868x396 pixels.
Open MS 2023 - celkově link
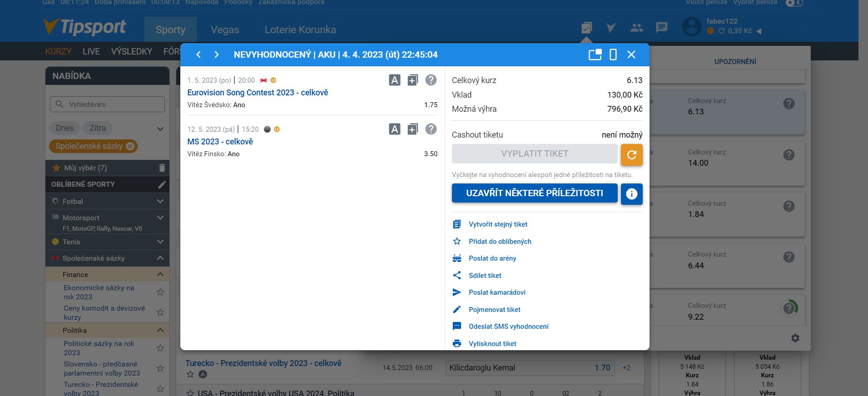[220, 142]
